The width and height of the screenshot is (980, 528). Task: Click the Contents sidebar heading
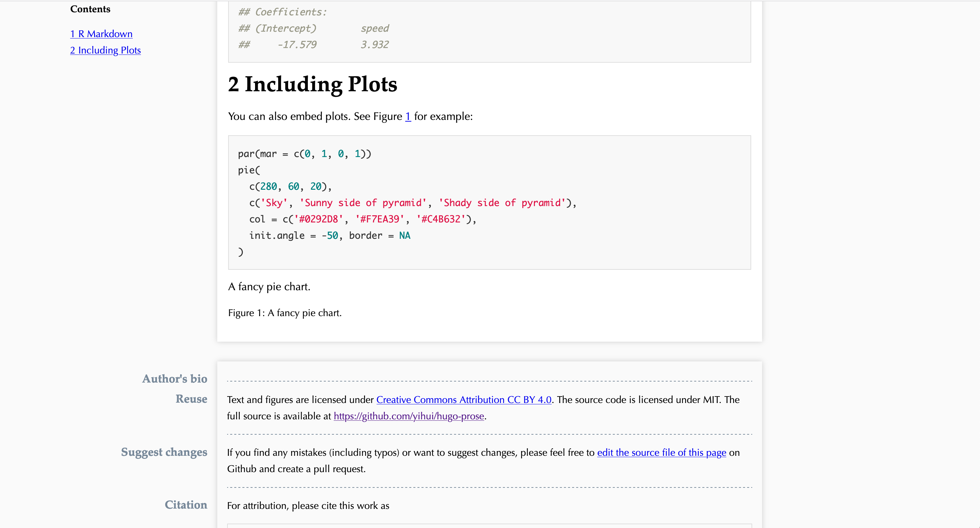pos(90,9)
